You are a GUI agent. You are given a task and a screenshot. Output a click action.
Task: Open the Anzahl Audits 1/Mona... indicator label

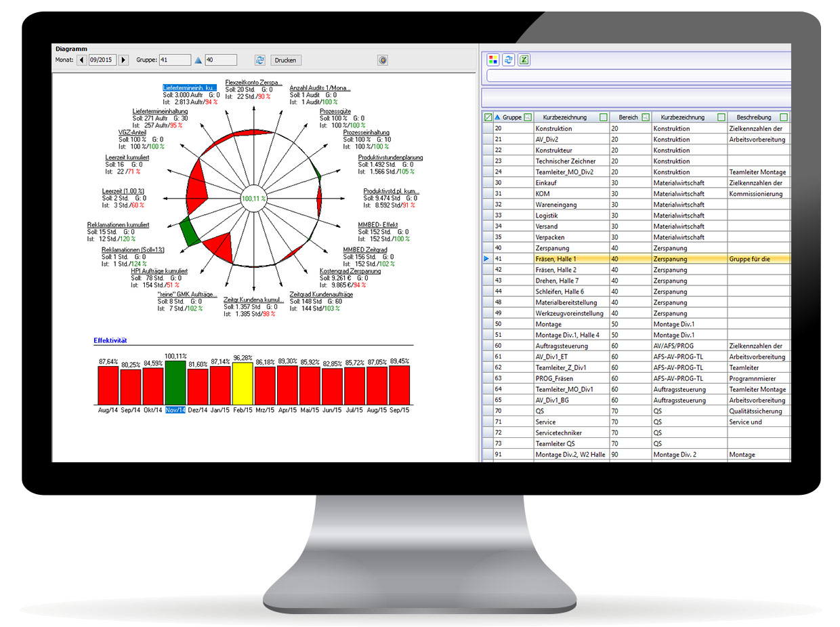(319, 88)
